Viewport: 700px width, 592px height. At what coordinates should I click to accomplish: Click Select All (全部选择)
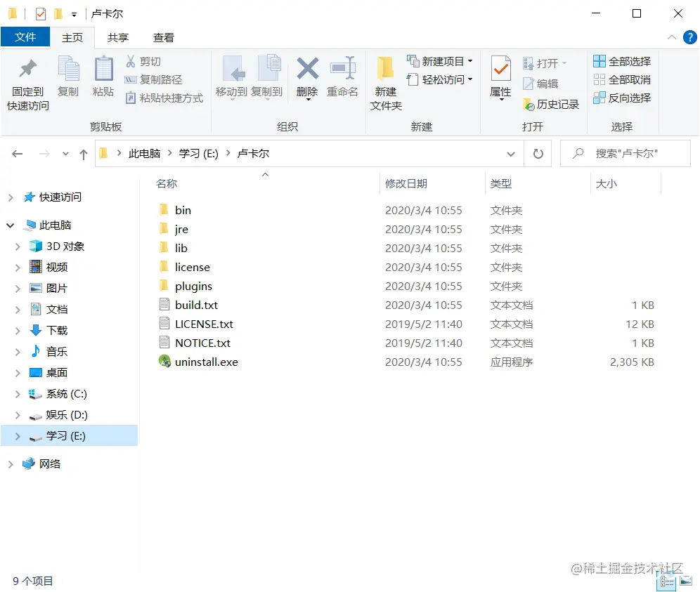tap(622, 61)
